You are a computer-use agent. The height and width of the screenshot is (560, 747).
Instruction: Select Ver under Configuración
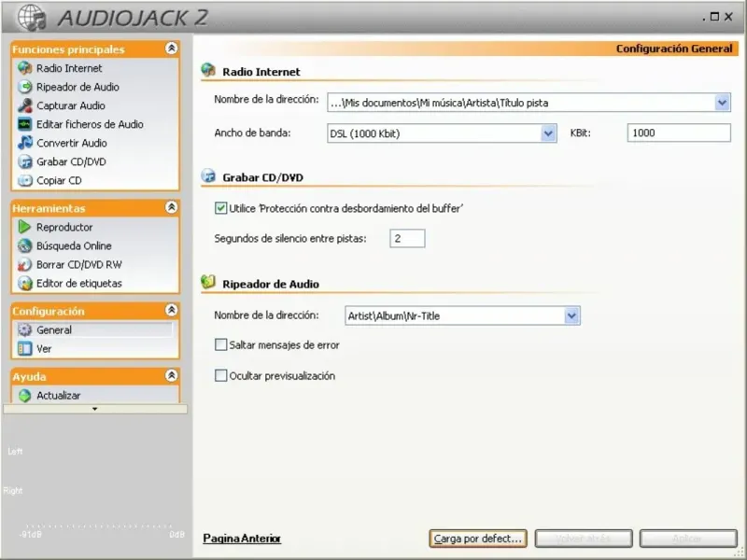(x=44, y=348)
